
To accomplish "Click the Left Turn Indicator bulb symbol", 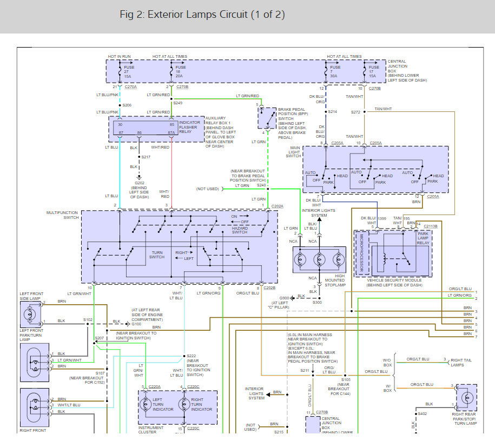I will 146,404.
